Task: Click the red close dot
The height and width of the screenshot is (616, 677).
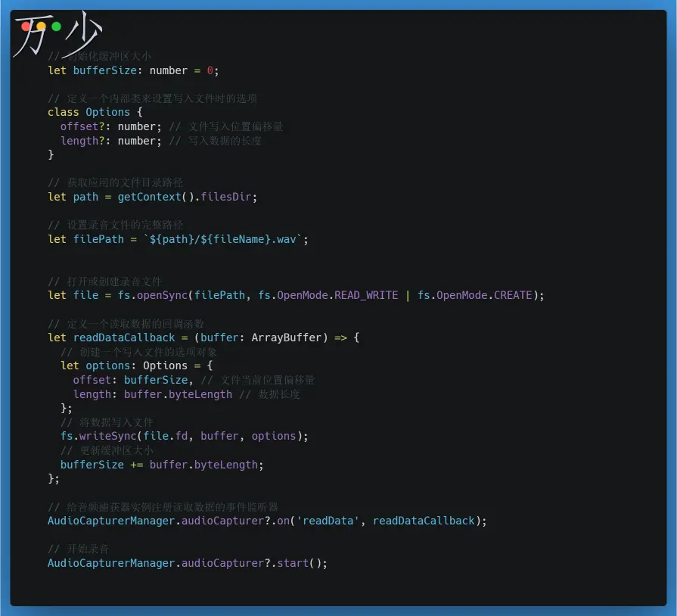Action: [x=26, y=26]
